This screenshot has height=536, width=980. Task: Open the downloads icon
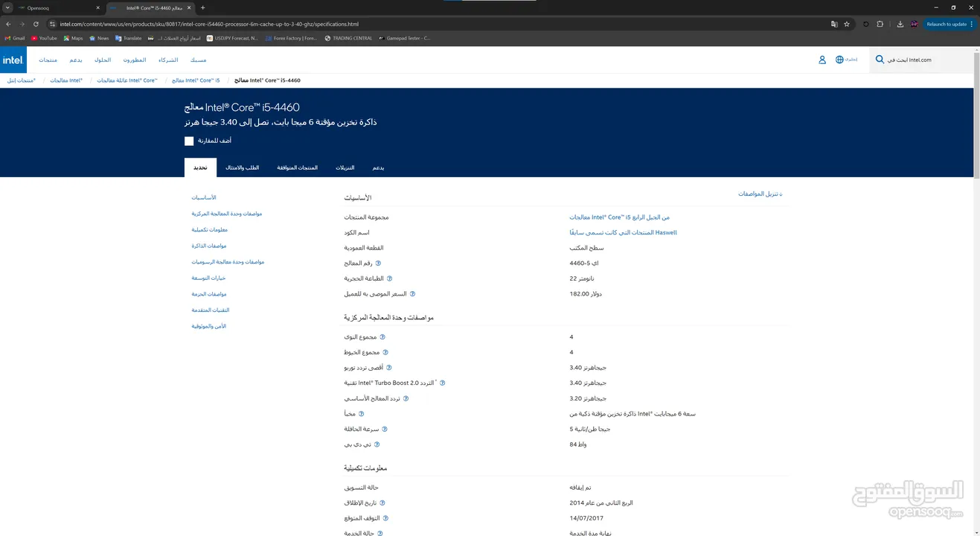(x=900, y=24)
